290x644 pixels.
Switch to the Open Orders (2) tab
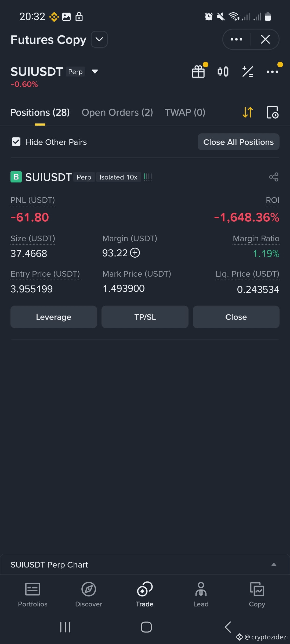click(x=117, y=112)
